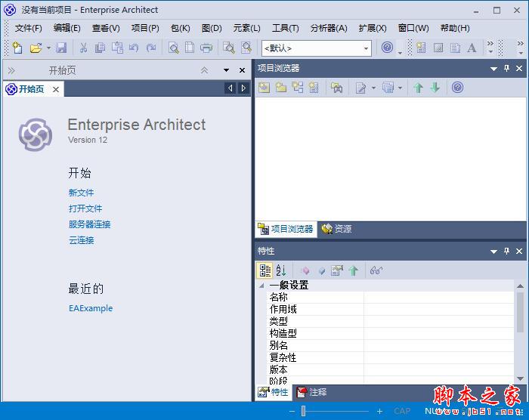The height and width of the screenshot is (420, 529).
Task: Close the 开始页 tab
Action: point(56,89)
